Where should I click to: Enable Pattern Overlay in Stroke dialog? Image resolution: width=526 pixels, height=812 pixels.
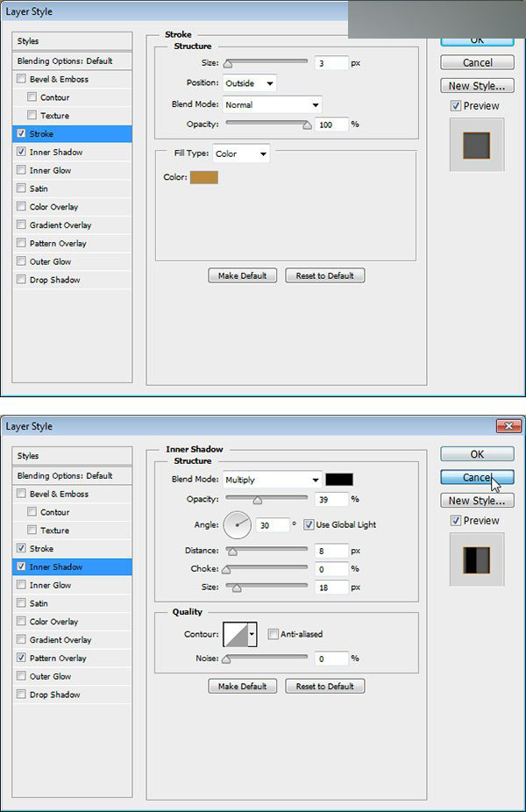[21, 243]
